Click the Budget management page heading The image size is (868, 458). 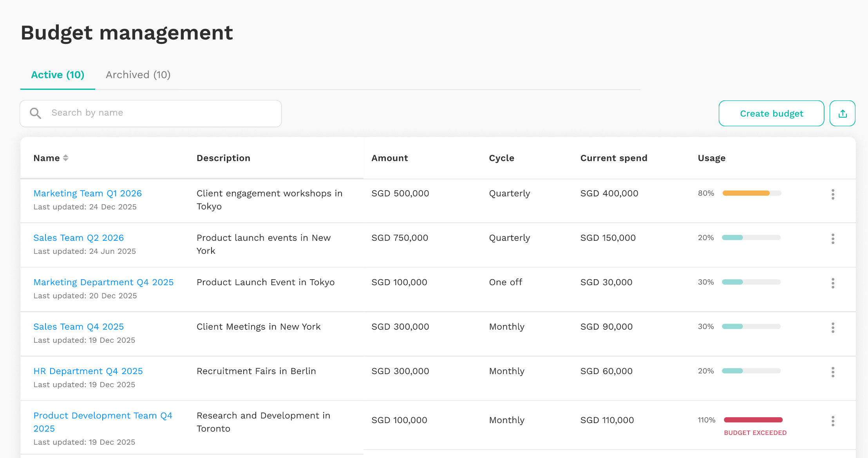pos(127,33)
